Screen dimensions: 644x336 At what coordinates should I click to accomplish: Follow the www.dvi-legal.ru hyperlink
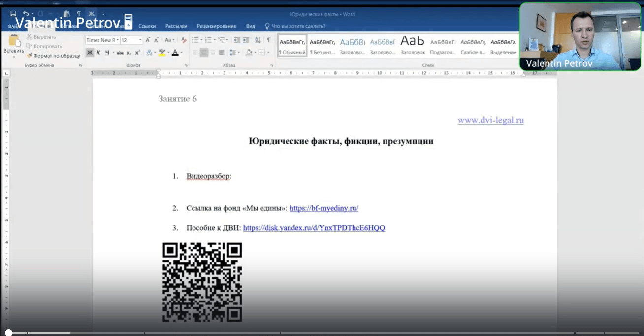tap(490, 120)
